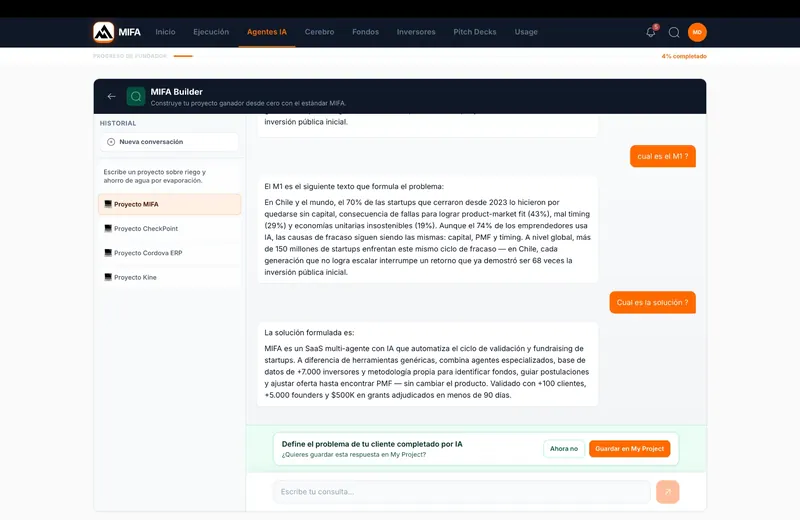Start a Nueva conversación

click(169, 142)
